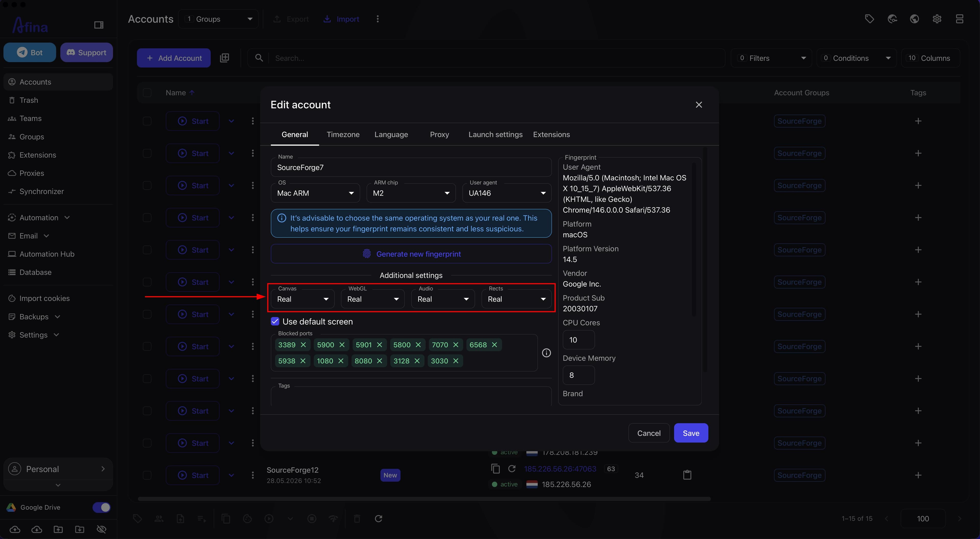Click the globe icon in the top bar
Viewport: 980px width, 539px height.
915,19
